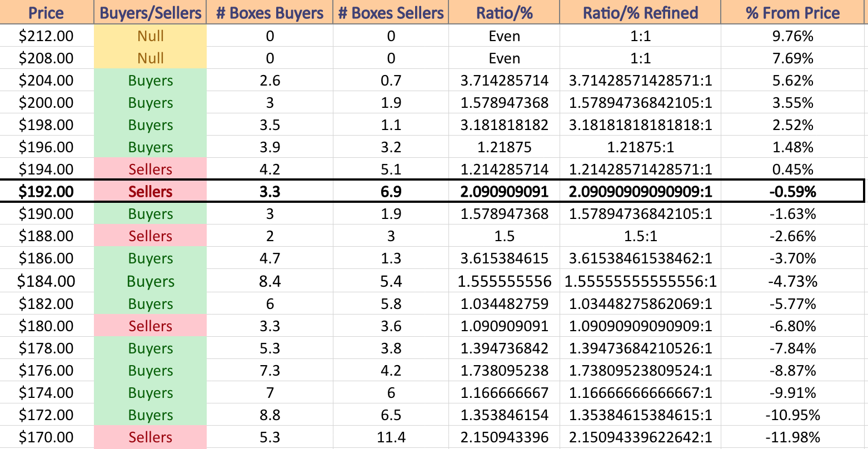868x449 pixels.
Task: Select the Price column header
Action: point(47,13)
